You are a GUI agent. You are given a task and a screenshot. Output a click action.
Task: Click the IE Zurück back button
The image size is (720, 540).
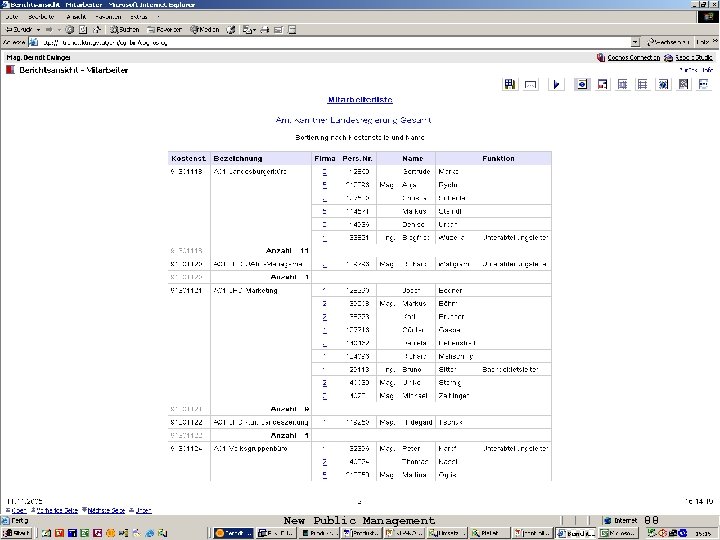click(x=19, y=29)
